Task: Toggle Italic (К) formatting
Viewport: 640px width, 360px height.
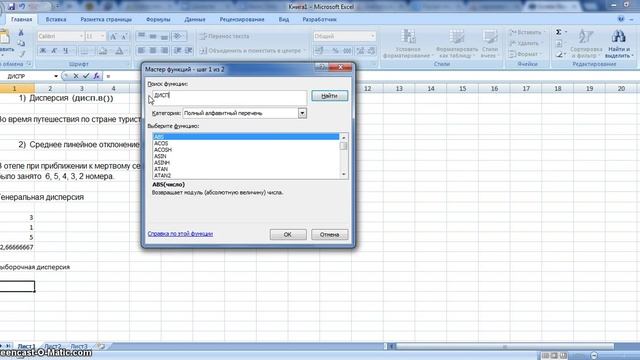Action: click(x=54, y=51)
